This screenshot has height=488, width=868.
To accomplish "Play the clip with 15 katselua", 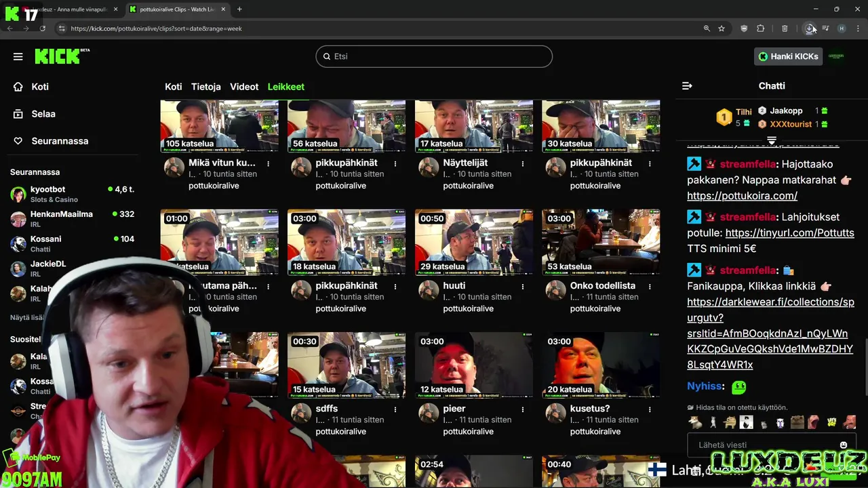I will click(x=347, y=365).
